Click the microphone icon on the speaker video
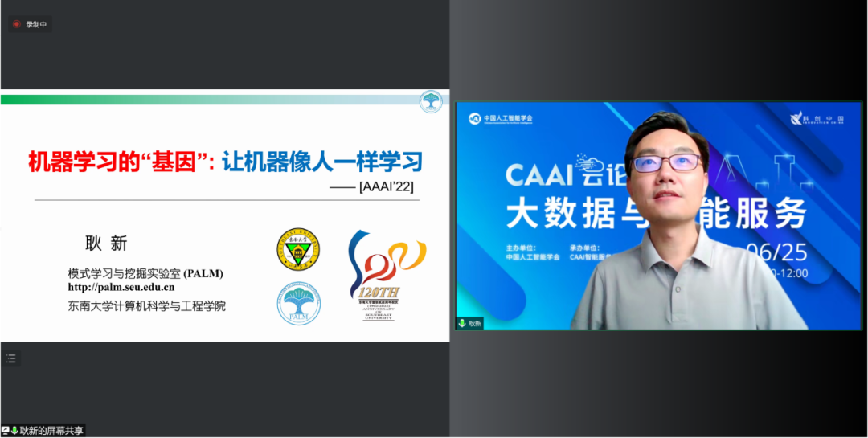 point(462,323)
